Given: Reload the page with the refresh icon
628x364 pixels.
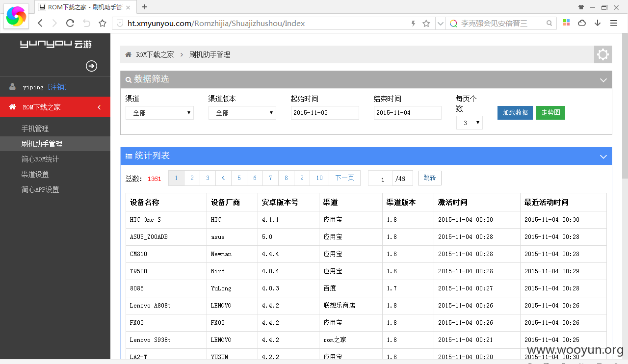Looking at the screenshot, I should click(70, 23).
